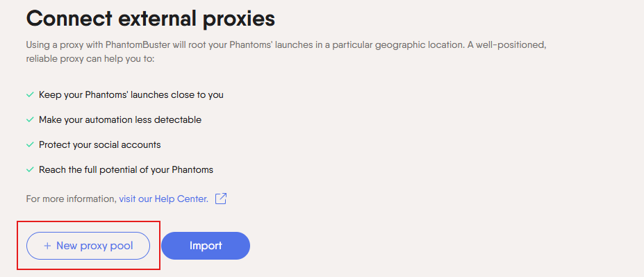Click the external link icon beside Help Center
The height and width of the screenshot is (277, 644).
(221, 199)
